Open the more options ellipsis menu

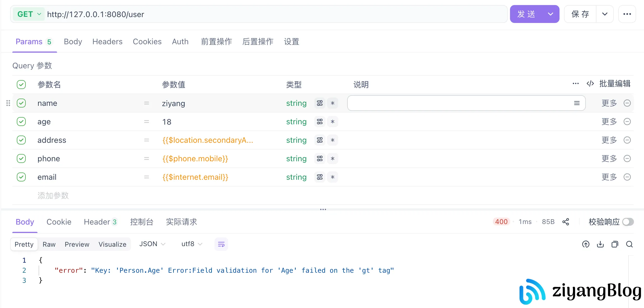coord(627,14)
